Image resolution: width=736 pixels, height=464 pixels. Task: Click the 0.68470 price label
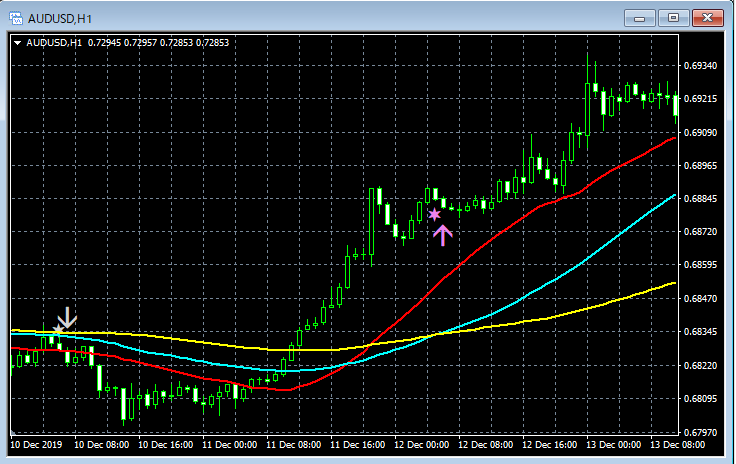pos(700,298)
